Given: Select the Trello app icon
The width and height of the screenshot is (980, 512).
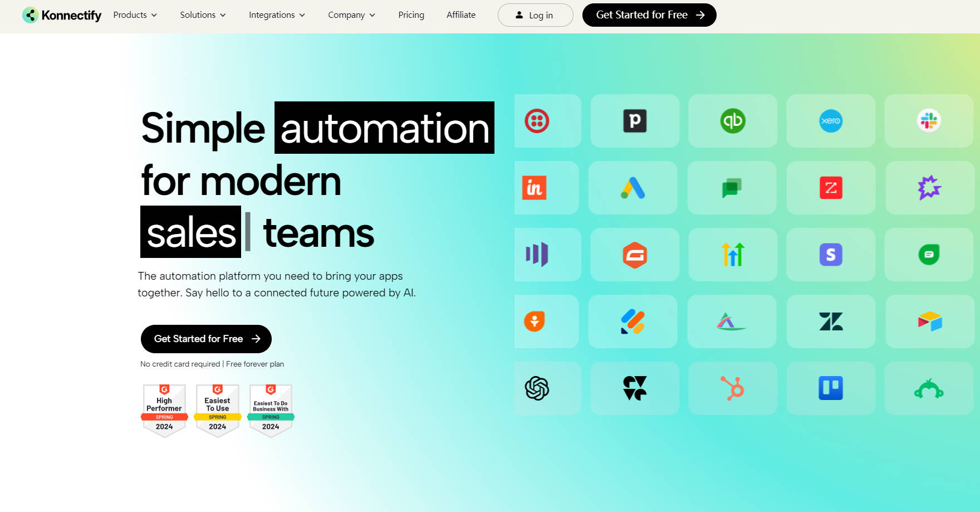Looking at the screenshot, I should 831,388.
